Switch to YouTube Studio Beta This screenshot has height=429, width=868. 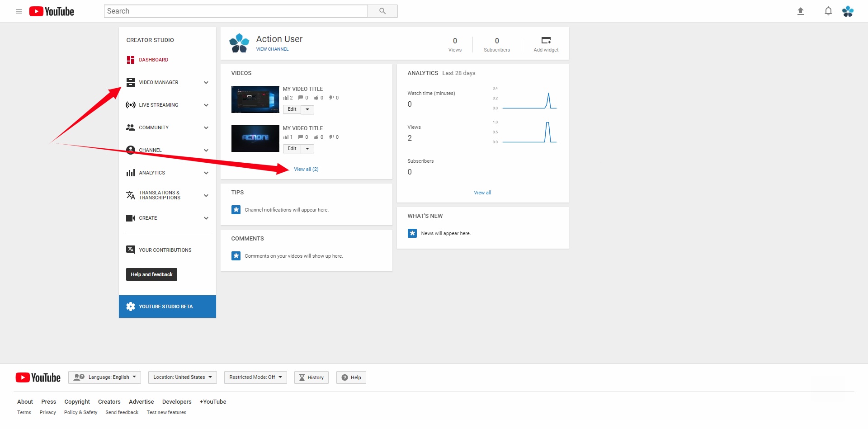tap(167, 306)
